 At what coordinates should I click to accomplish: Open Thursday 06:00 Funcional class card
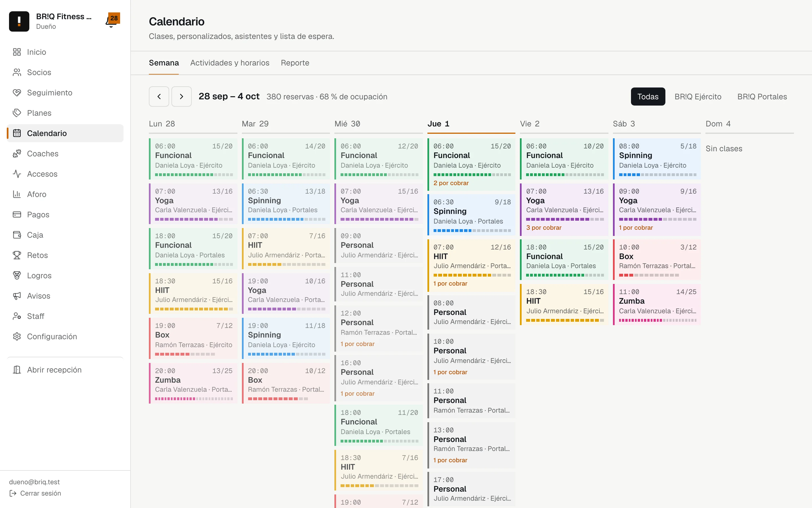click(x=471, y=165)
